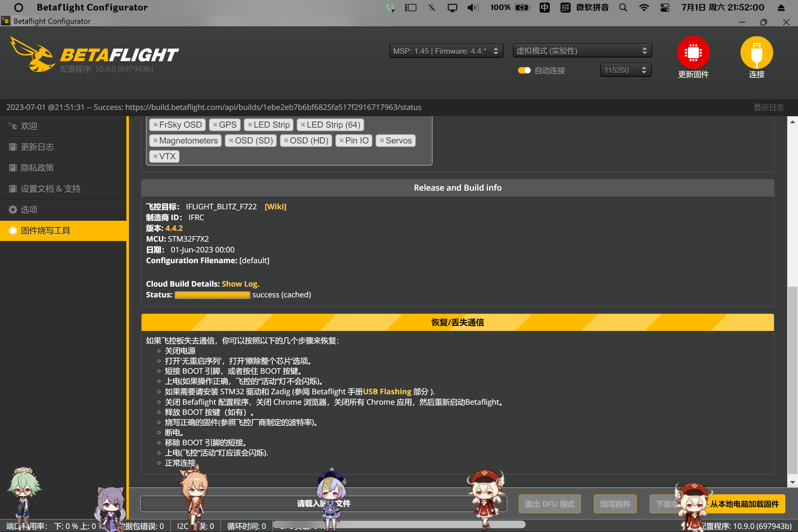Click the 烧写固件 flash firmware button

coord(615,504)
